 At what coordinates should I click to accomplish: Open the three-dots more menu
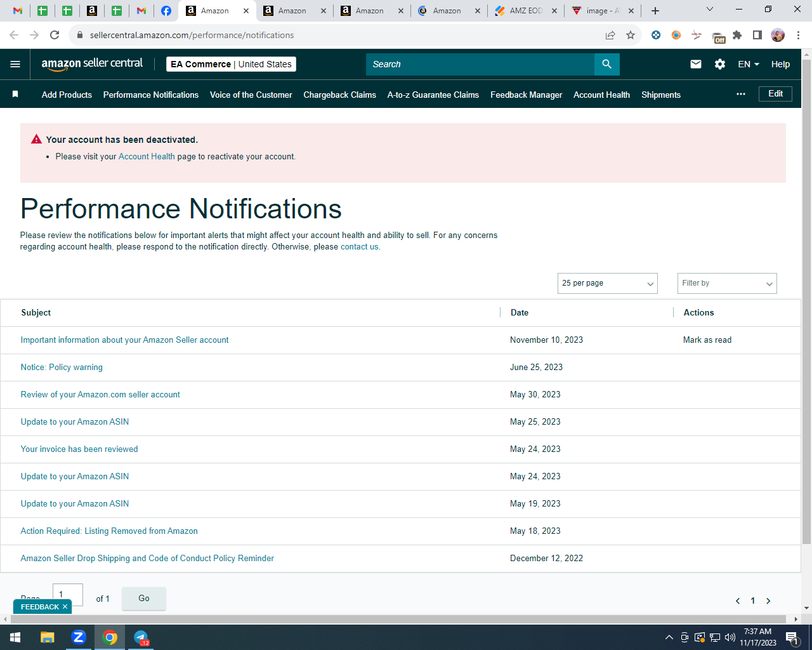[x=741, y=94]
